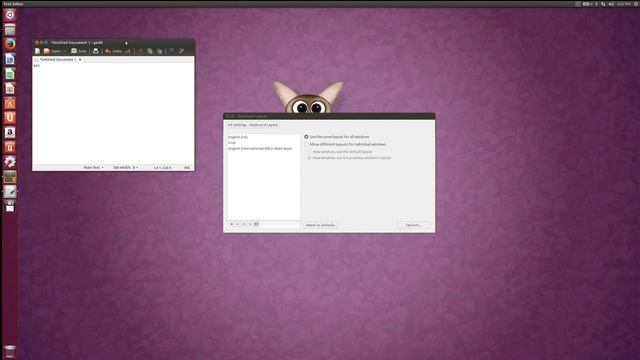Image resolution: width=640 pixels, height=360 pixels.
Task: Open the Trash at the launcher bottom
Action: click(x=10, y=351)
